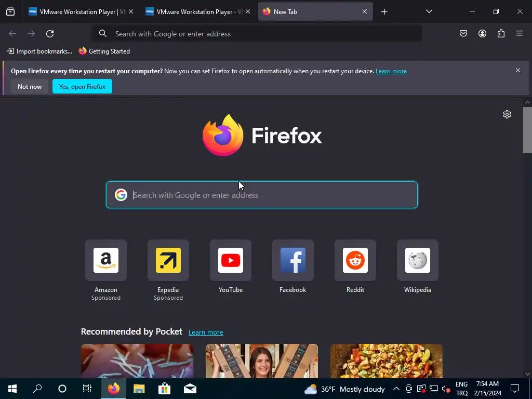Open weather widget showing 36°F
The image size is (532, 399).
coord(344,389)
